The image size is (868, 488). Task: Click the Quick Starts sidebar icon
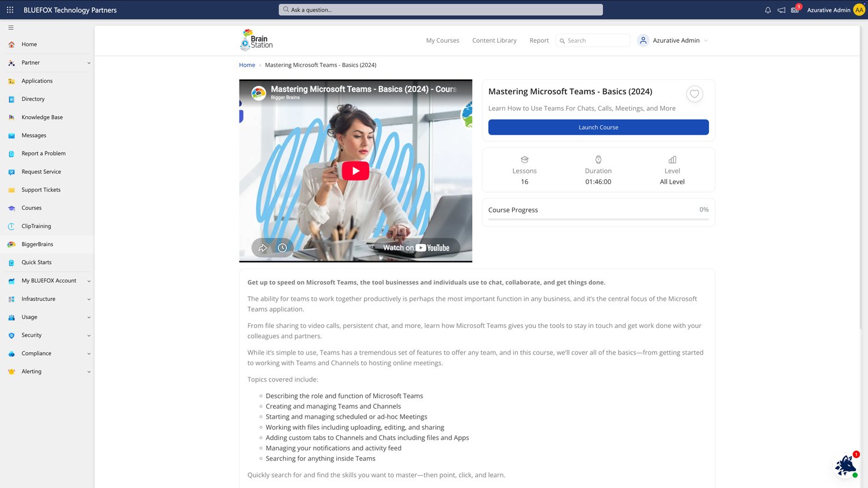[12, 263]
